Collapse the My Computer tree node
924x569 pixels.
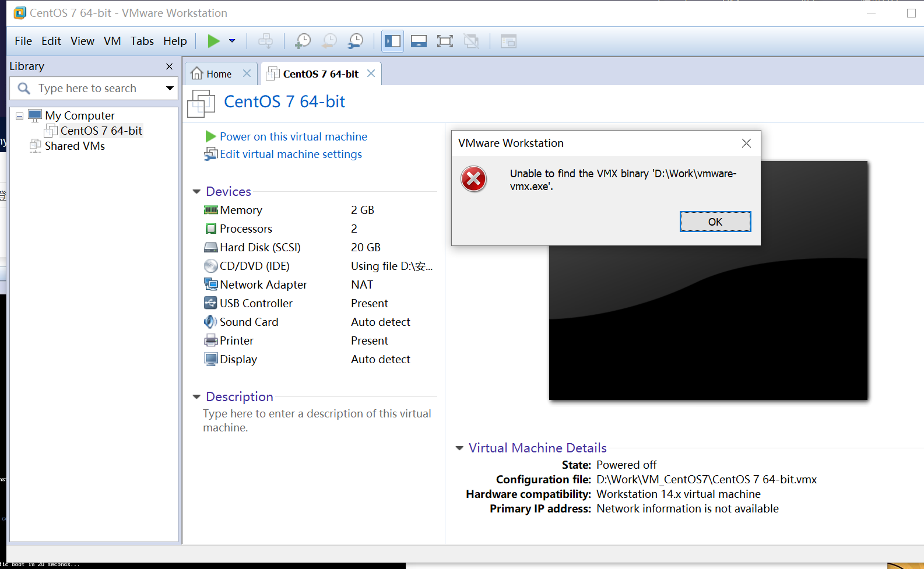(19, 116)
